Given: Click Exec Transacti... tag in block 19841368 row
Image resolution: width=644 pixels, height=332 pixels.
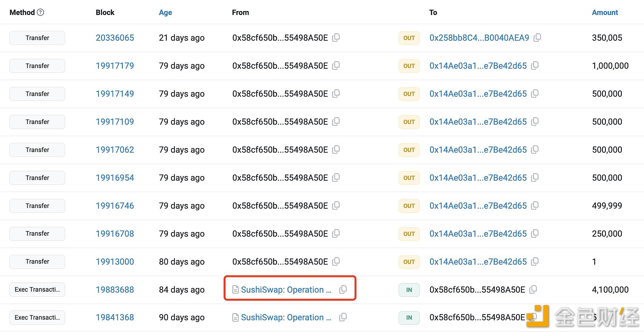Looking at the screenshot, I should [x=37, y=318].
